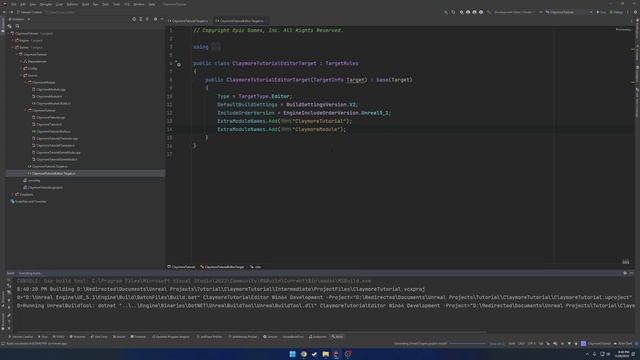Expand the Engine folder node
The width and height of the screenshot is (640, 360).
[13, 40]
